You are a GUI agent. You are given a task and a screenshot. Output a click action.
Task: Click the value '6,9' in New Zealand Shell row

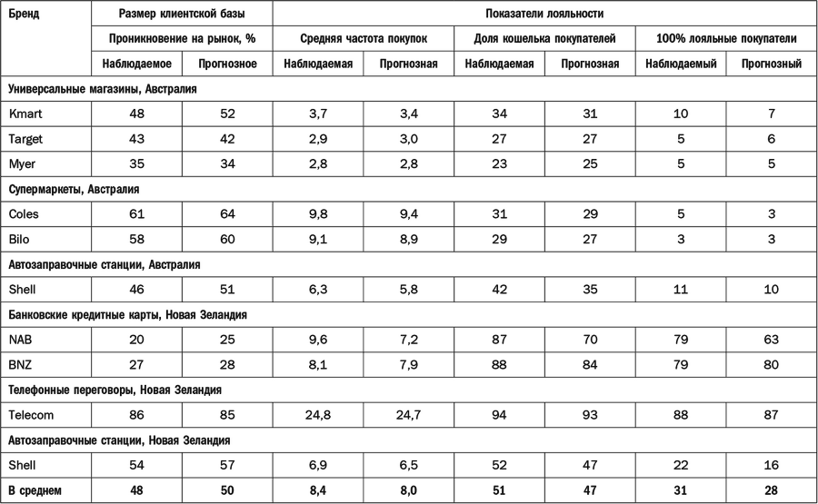coord(318,466)
